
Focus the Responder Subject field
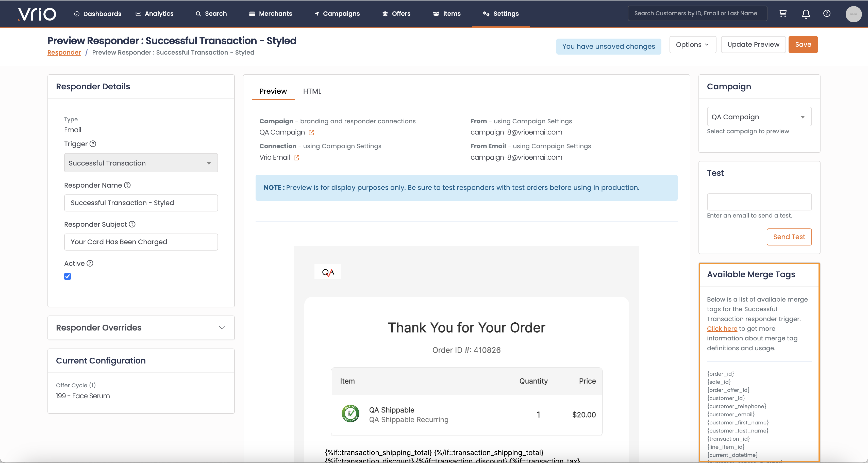point(141,242)
